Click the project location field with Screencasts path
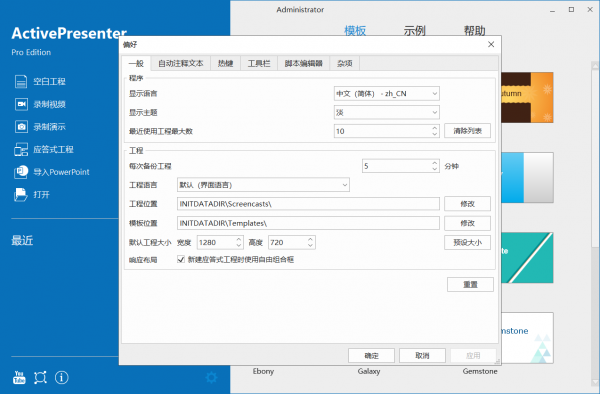 (308, 204)
